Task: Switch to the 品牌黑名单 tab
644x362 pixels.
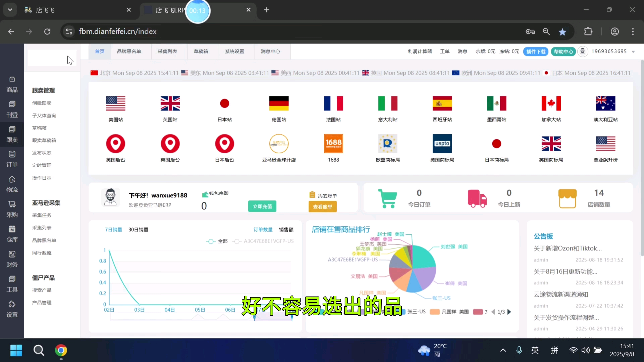Action: point(129,51)
